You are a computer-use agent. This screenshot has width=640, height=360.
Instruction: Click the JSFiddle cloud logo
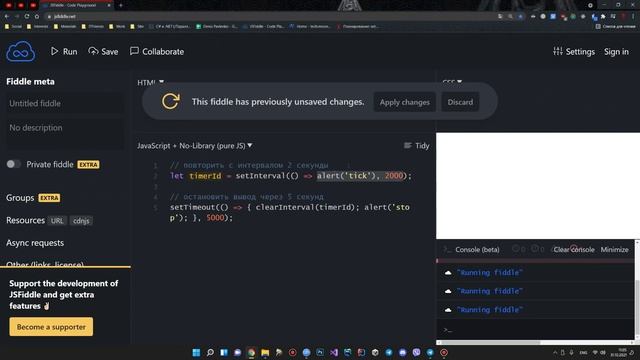pyautogui.click(x=20, y=51)
